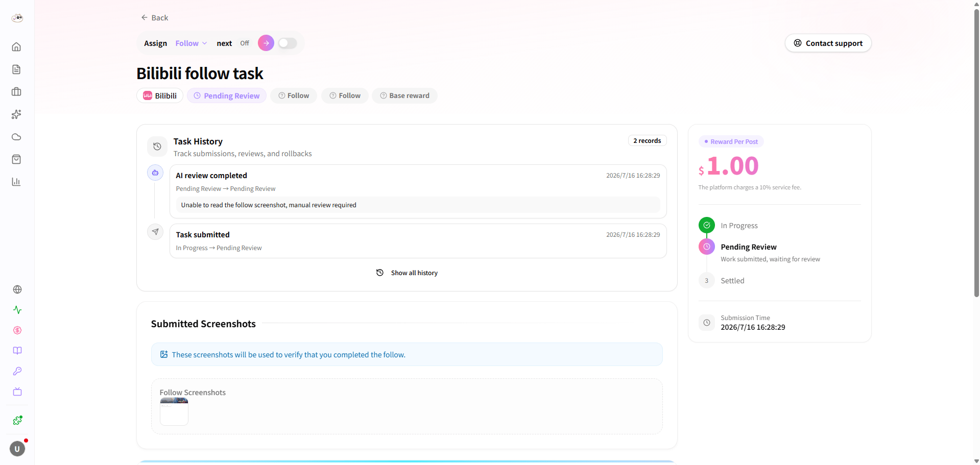Click the Pending Review status badge
Image resolution: width=980 pixels, height=465 pixels.
pyautogui.click(x=227, y=96)
